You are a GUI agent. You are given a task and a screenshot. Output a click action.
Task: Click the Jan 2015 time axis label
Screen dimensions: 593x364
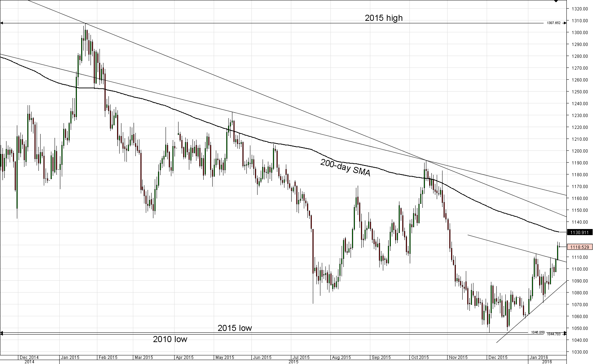[x=70, y=358]
